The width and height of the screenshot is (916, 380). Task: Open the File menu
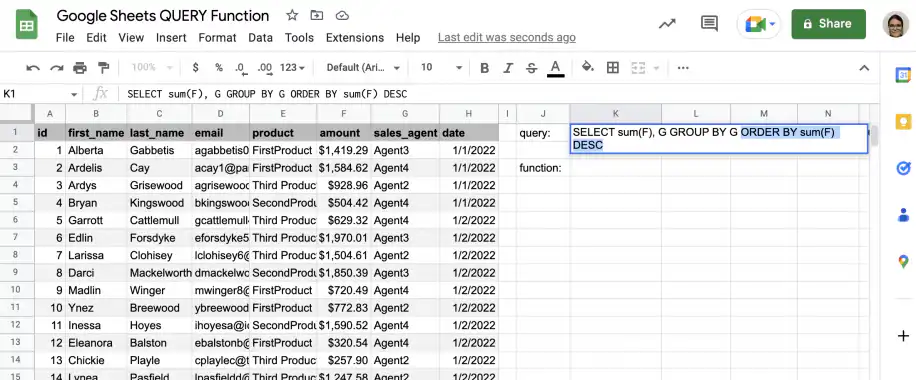(65, 37)
